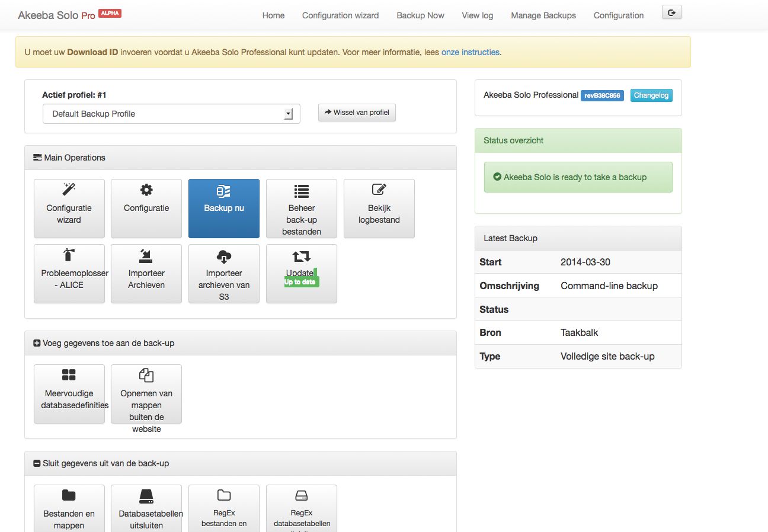Screen dimensions: 768x532
Task: Go to Home in navigation bar
Action: click(273, 15)
